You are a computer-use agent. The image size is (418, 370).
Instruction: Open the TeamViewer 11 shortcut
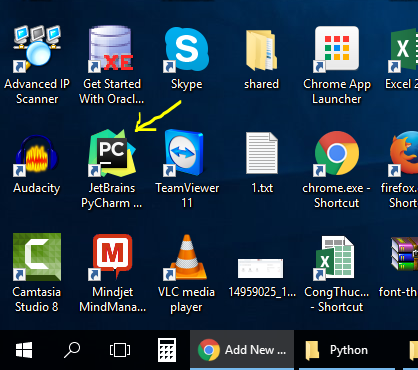tap(184, 153)
